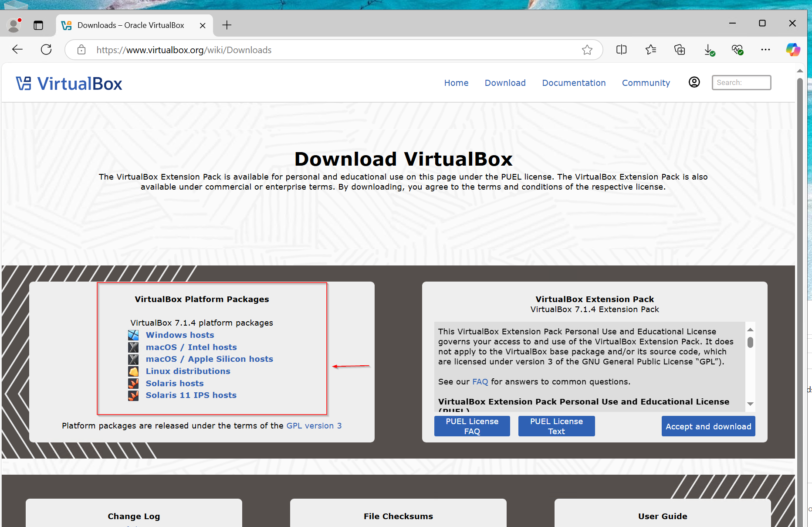Image resolution: width=812 pixels, height=527 pixels.
Task: Click the Linux distributions icon
Action: [133, 371]
